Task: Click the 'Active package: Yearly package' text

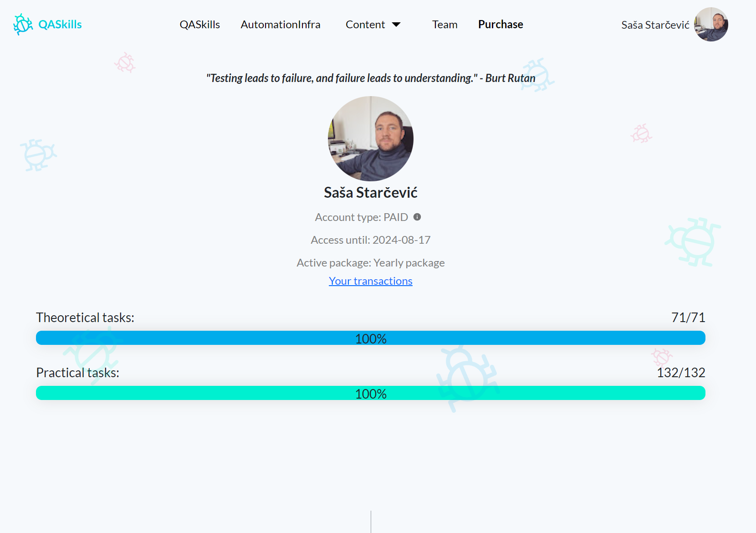Action: coord(371,263)
